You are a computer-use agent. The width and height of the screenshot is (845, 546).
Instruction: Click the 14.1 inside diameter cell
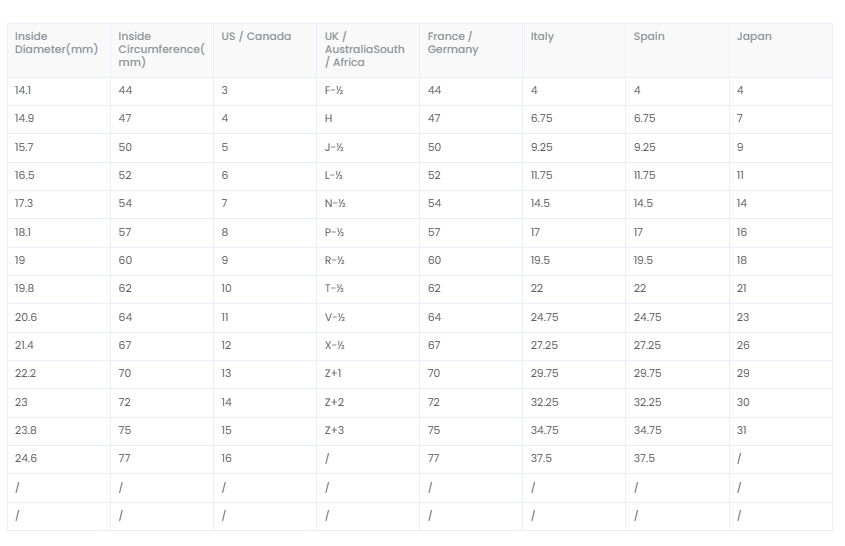(23, 91)
